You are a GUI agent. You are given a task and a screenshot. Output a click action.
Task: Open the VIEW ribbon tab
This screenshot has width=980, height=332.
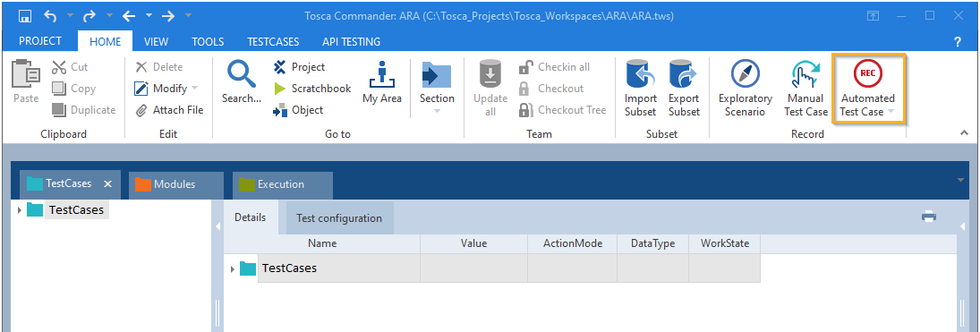coord(157,42)
